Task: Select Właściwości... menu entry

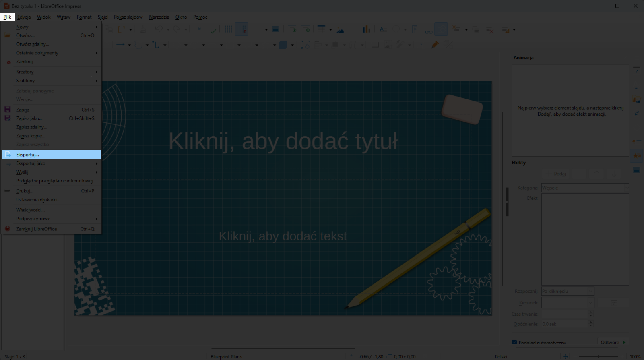Action: coord(51,210)
